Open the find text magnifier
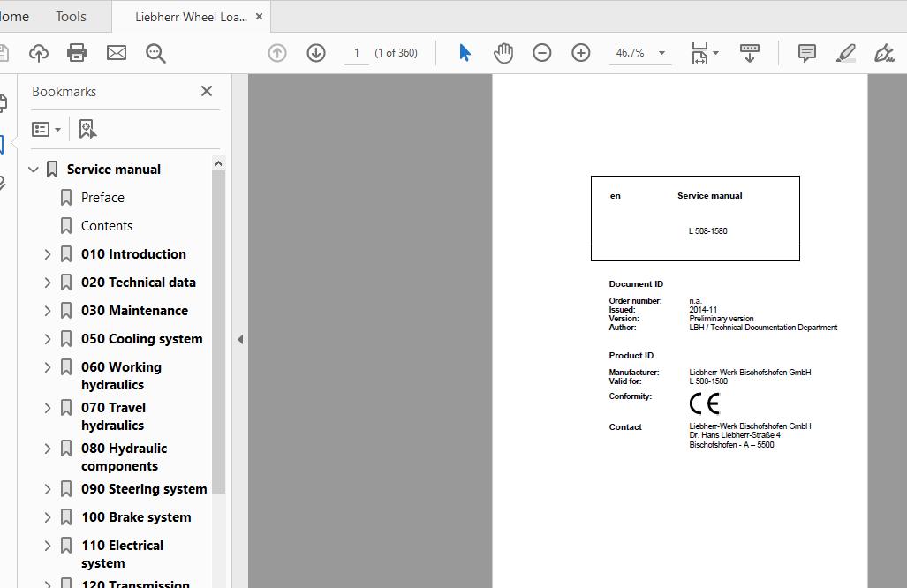Screen dimensions: 907x588 point(155,53)
